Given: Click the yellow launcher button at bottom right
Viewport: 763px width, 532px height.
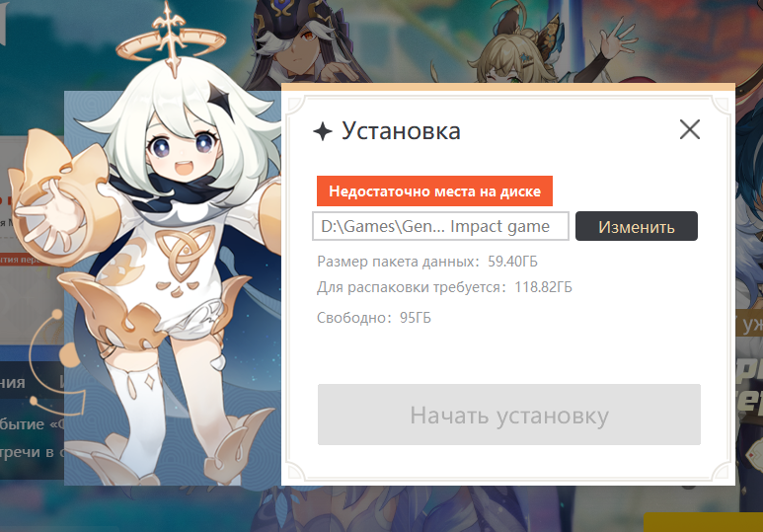Looking at the screenshot, I should (x=703, y=522).
